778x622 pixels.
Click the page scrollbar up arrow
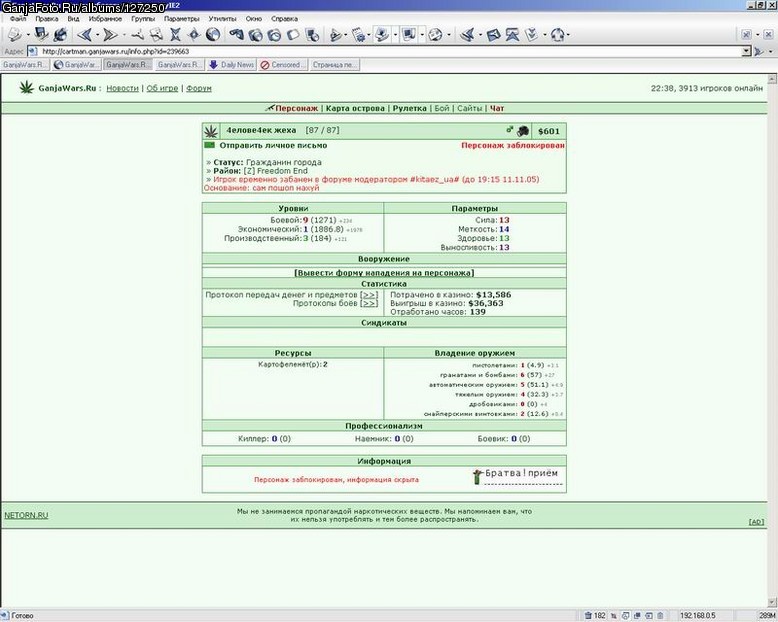pyautogui.click(x=772, y=79)
